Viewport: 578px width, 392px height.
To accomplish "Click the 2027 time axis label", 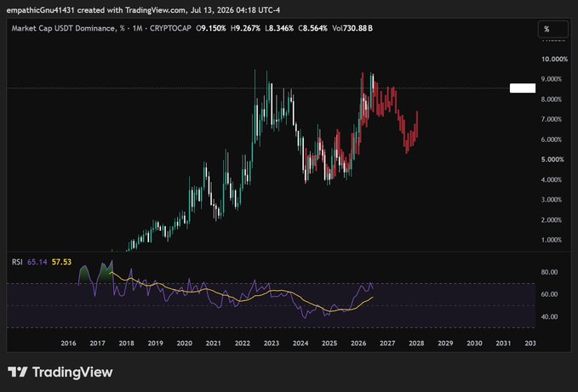I will [387, 343].
